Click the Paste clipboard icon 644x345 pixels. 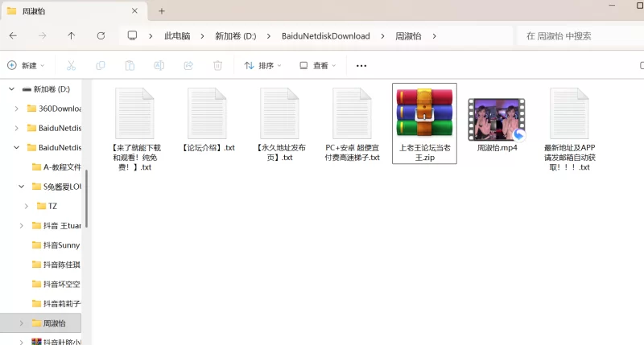click(130, 66)
